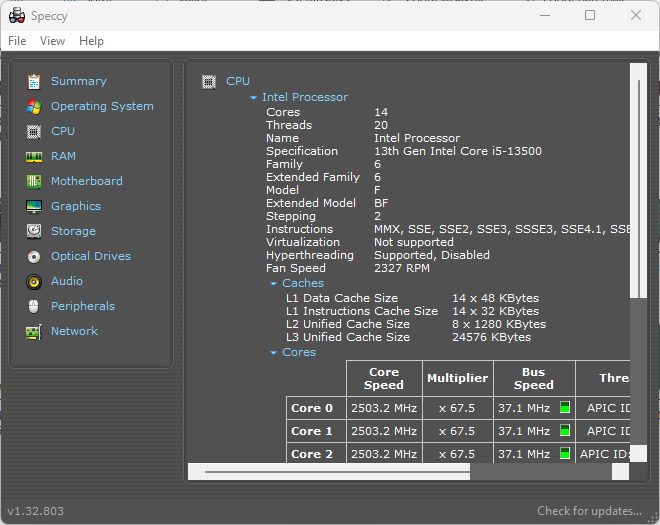This screenshot has width=660, height=525.
Task: Click the Graphics monitor icon
Action: (34, 207)
